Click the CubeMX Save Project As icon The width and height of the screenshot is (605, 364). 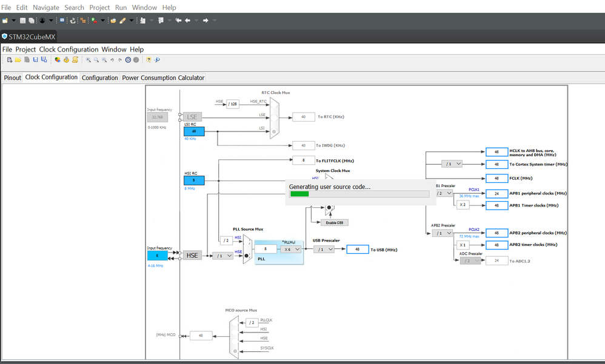click(x=44, y=60)
